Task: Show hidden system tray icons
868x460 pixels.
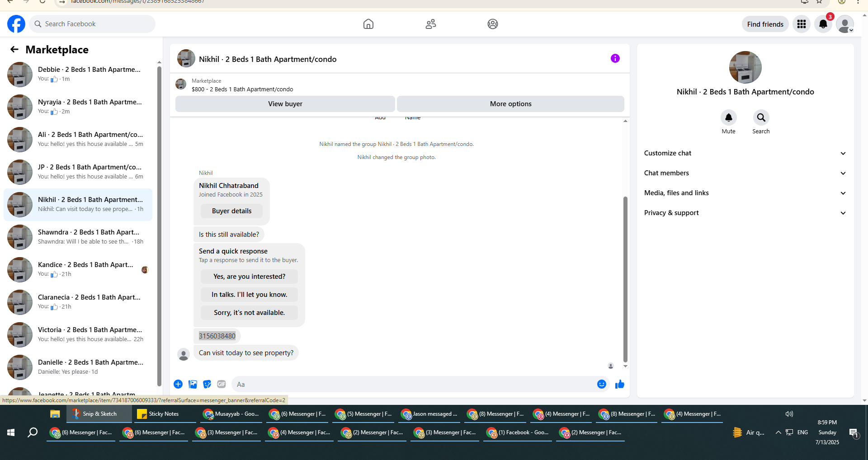Action: point(778,432)
